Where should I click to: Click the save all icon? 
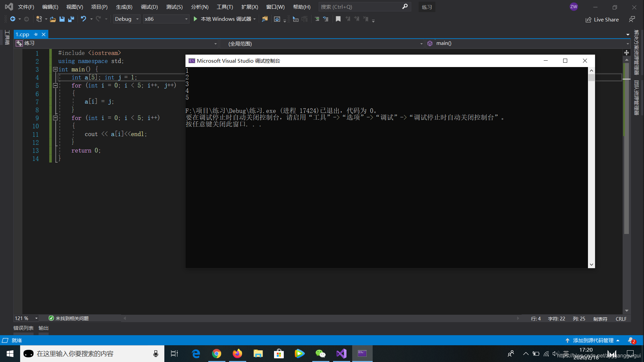71,19
